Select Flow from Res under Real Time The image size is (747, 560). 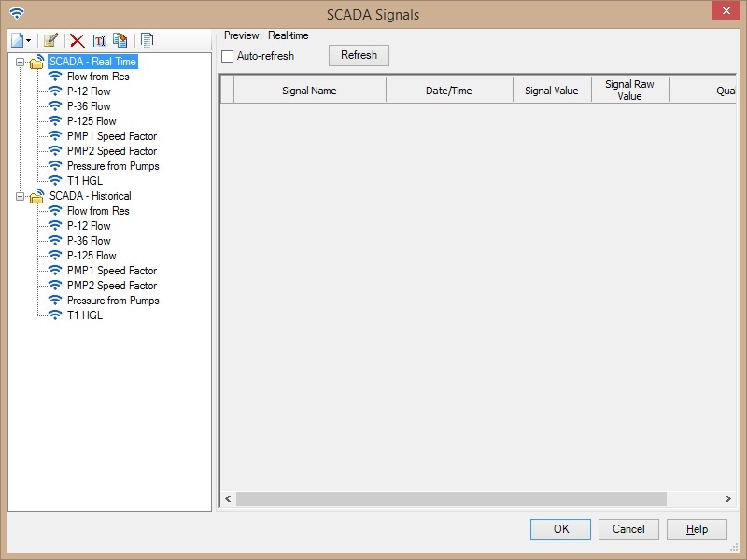[98, 77]
